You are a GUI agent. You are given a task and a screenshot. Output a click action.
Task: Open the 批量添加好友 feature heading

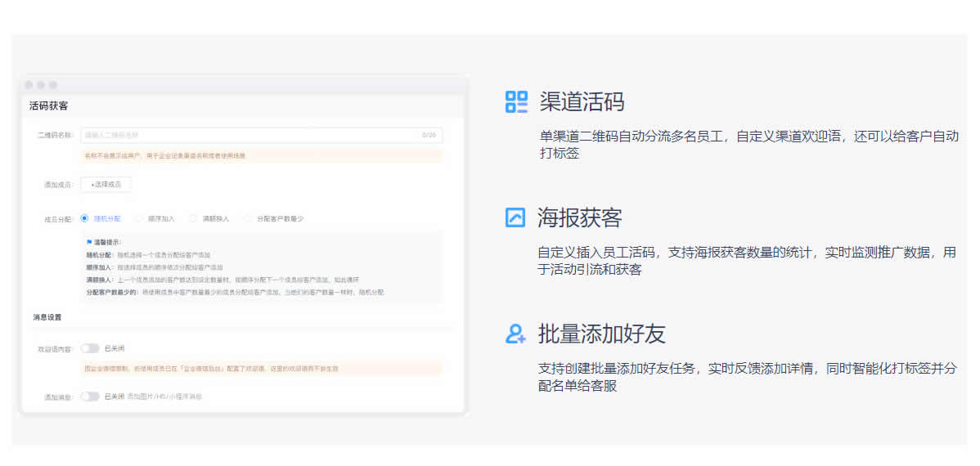(x=602, y=334)
